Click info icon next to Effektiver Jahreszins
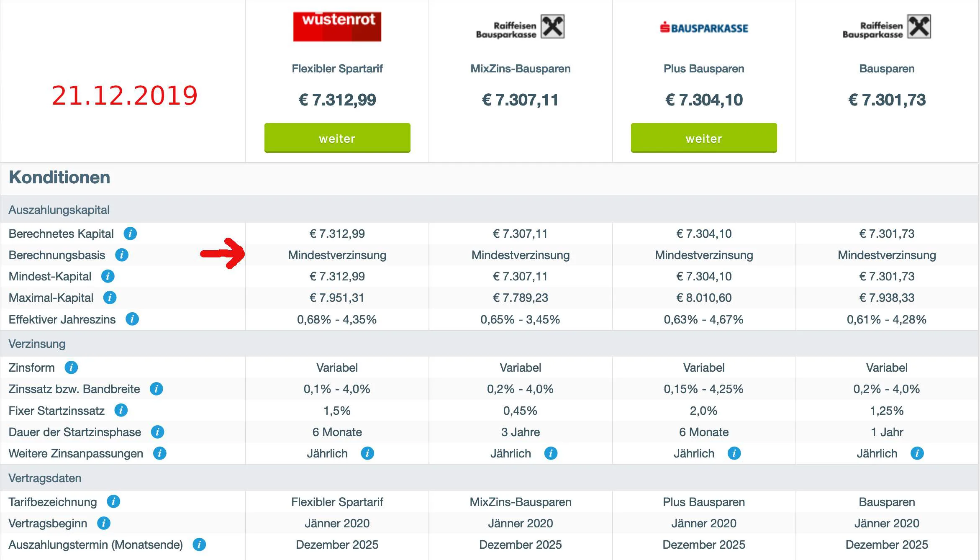This screenshot has height=560, width=980. 132,319
